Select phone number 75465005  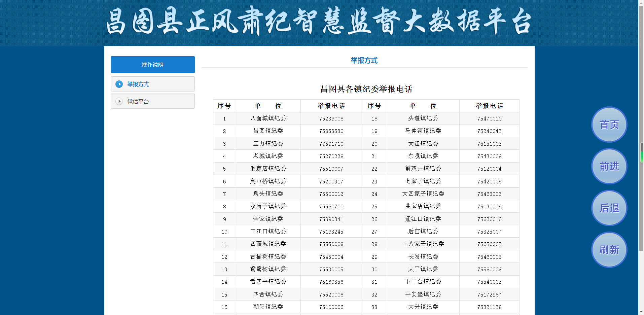click(x=490, y=194)
